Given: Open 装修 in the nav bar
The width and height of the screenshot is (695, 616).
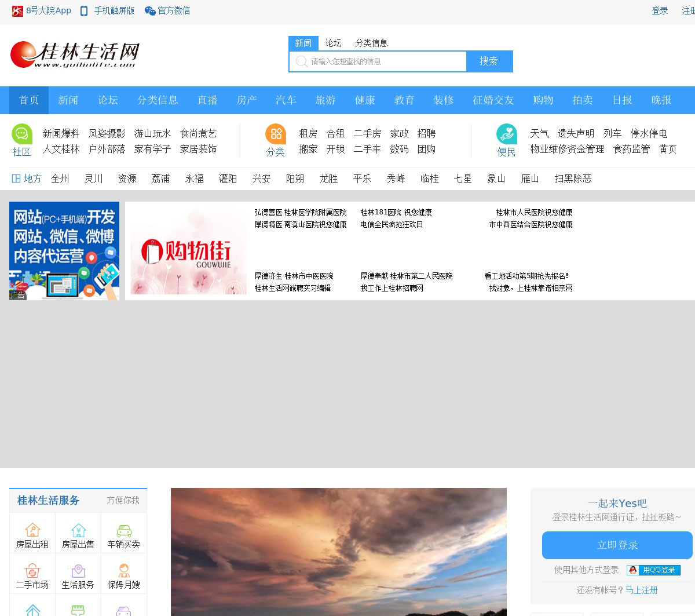Looking at the screenshot, I should click(444, 100).
